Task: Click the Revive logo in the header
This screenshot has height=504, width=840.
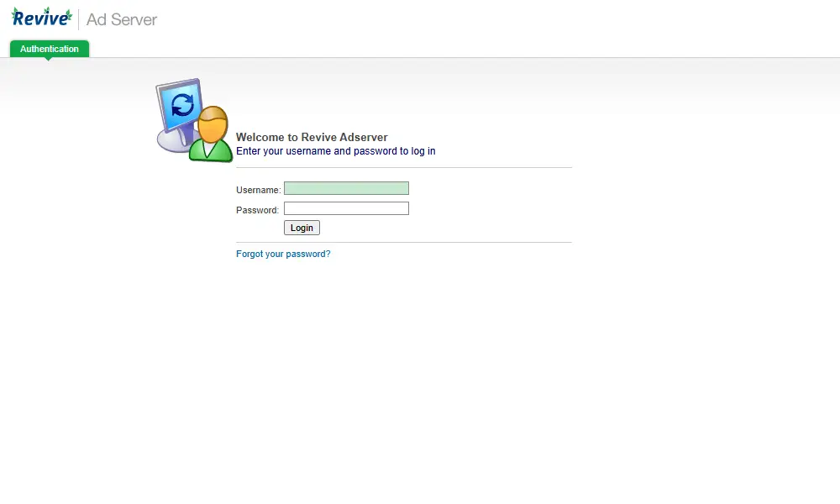Action: [x=42, y=18]
